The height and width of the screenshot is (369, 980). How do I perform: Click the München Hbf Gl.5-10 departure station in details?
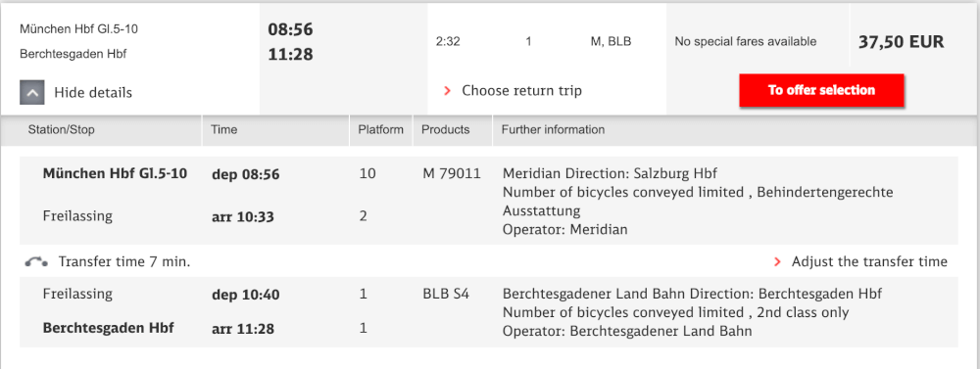click(115, 173)
